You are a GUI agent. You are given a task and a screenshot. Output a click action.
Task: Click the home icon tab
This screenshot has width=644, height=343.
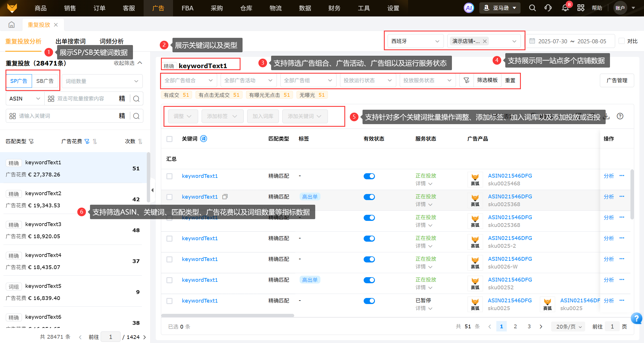click(x=12, y=25)
